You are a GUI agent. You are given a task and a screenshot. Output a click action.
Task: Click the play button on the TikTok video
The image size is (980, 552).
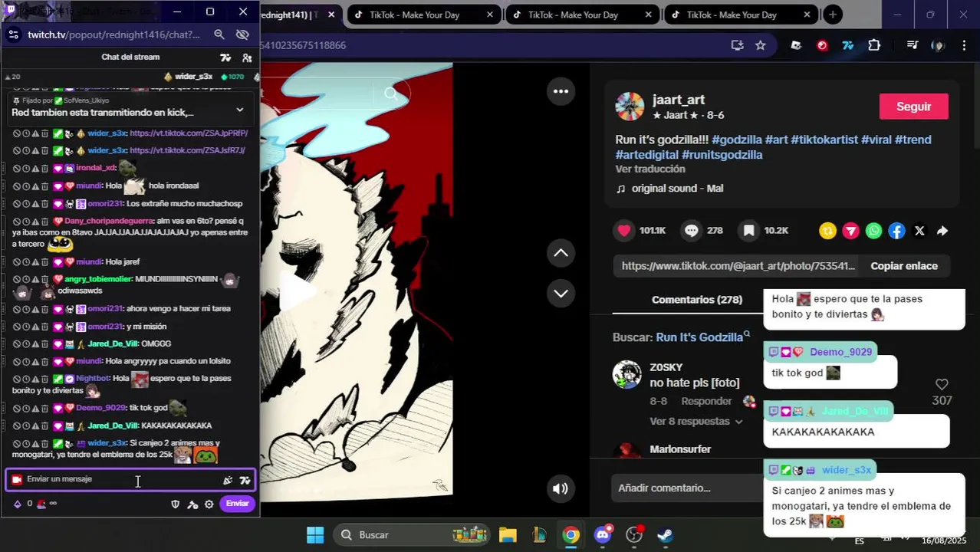(297, 292)
